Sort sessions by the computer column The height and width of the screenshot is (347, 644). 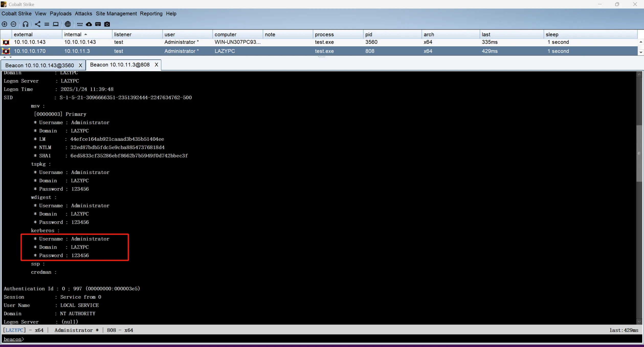[237, 35]
